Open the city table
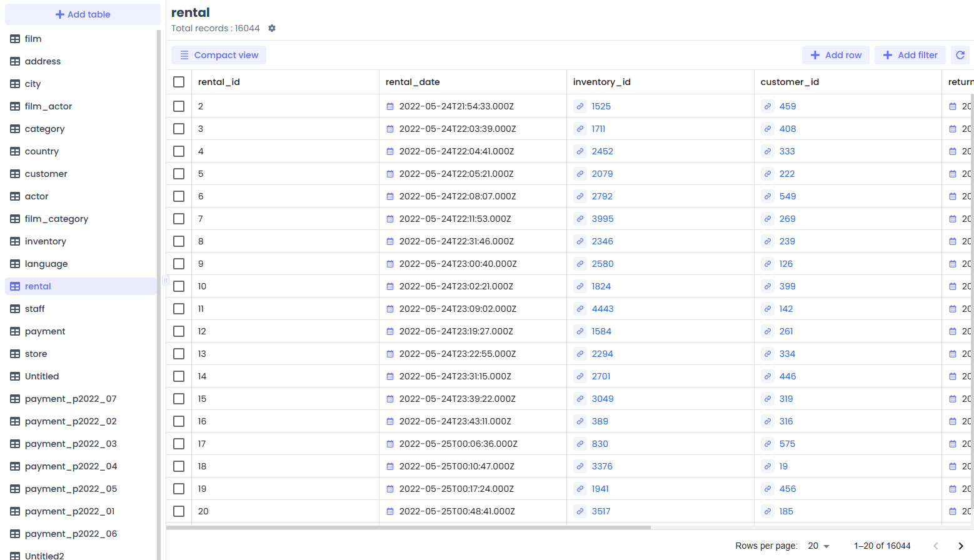974x560 pixels. click(x=81, y=84)
